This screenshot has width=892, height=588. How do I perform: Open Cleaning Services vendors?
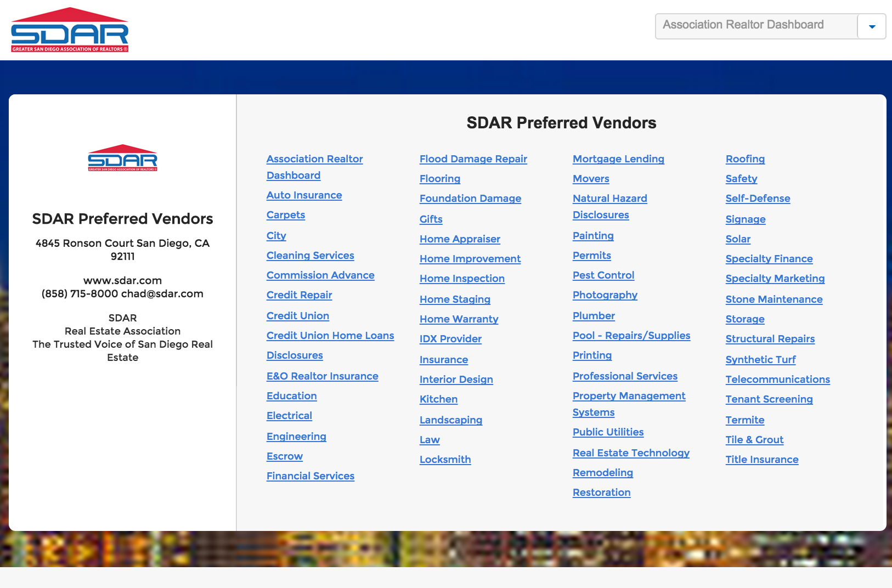click(x=310, y=256)
